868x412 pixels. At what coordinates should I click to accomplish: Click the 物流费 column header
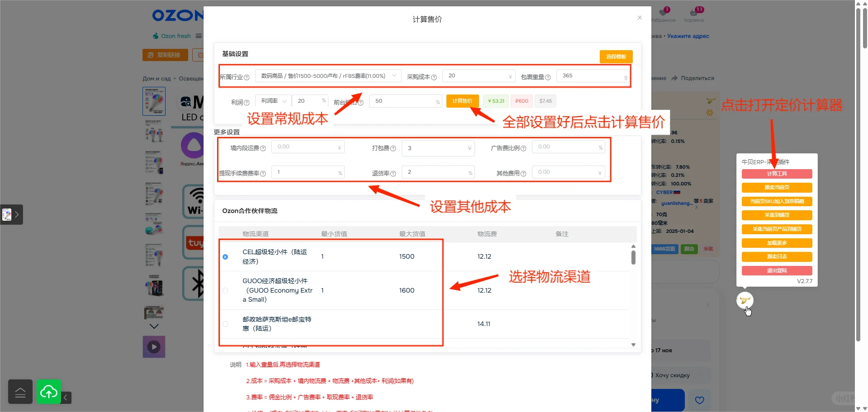click(x=487, y=234)
